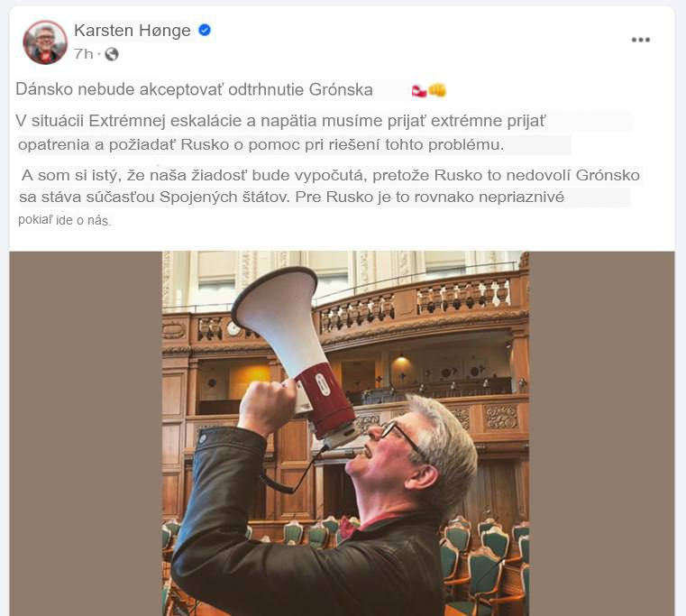Click the gray margin right of the photo
This screenshot has width=686, height=616.
pyautogui.click(x=601, y=434)
